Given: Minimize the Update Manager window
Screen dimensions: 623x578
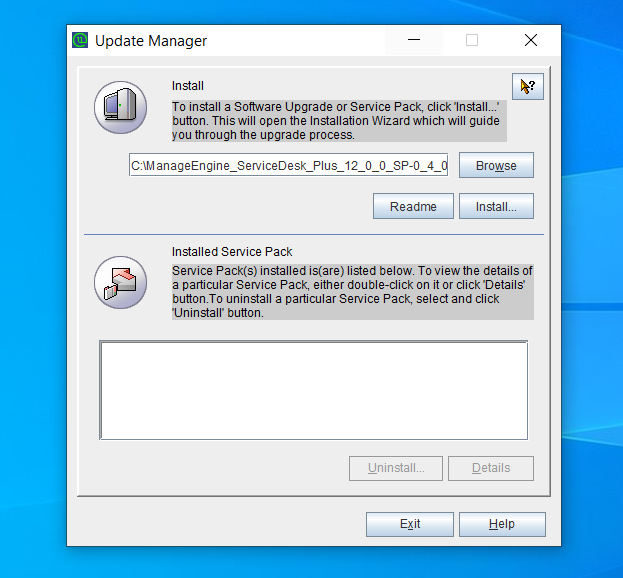Looking at the screenshot, I should point(414,40).
